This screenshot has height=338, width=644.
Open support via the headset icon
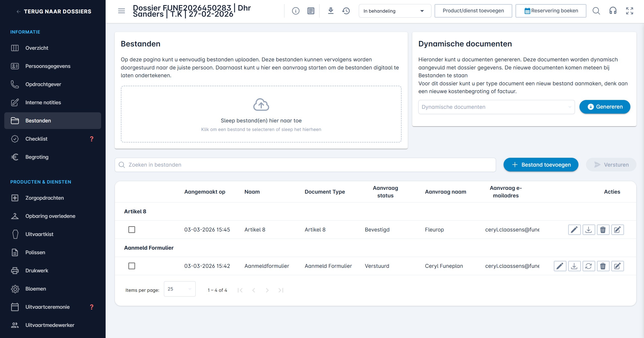[x=613, y=11]
